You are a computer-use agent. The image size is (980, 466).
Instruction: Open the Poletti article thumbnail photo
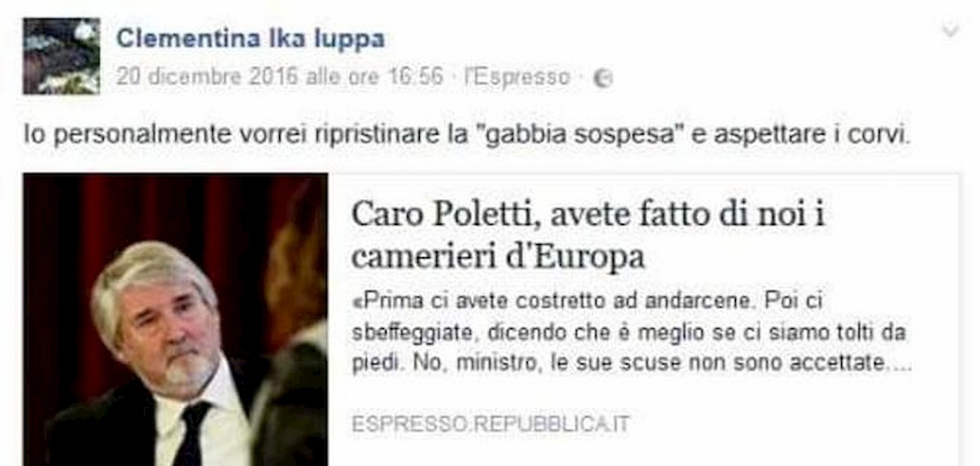tap(176, 320)
